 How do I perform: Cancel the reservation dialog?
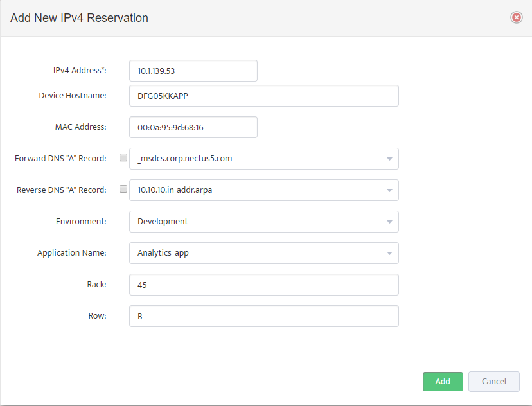tap(494, 381)
